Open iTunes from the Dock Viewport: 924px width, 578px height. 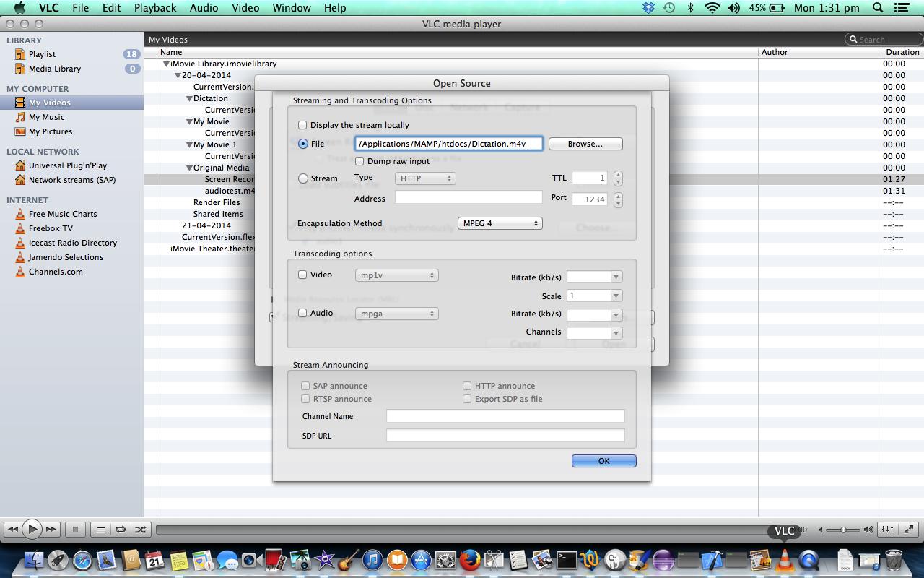click(x=372, y=560)
